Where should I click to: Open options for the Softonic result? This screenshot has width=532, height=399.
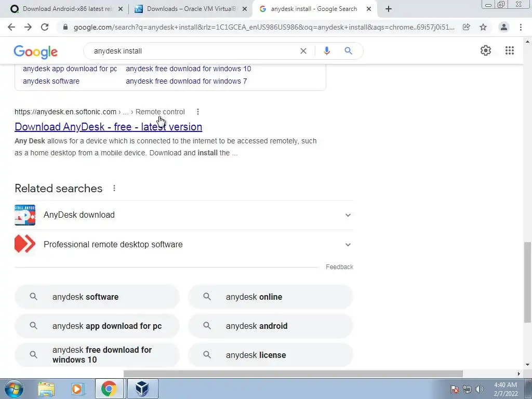198,112
